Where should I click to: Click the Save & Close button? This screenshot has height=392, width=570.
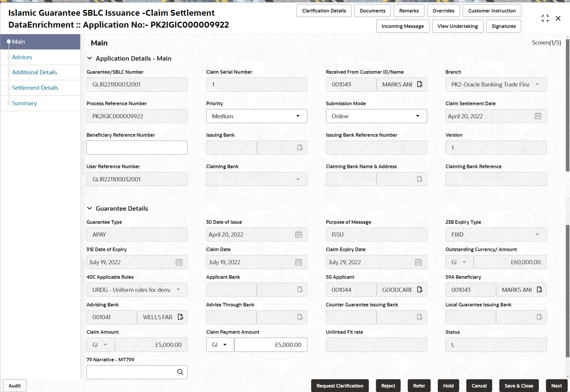point(519,386)
